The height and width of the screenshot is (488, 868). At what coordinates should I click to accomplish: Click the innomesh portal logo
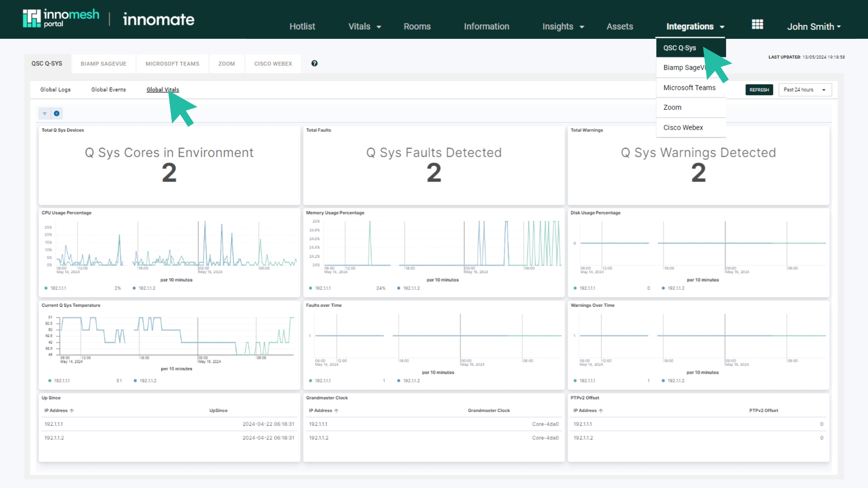pos(61,19)
